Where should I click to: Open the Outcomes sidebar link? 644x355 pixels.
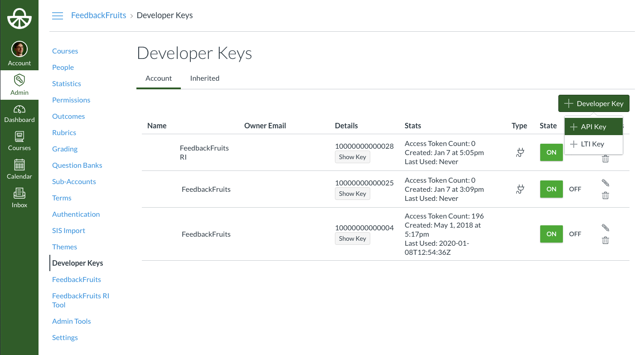[68, 116]
